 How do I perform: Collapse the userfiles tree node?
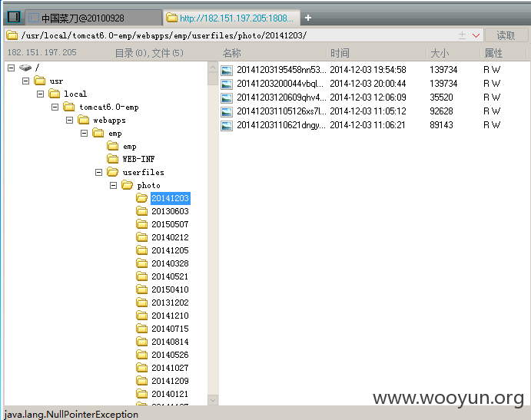[98, 173]
